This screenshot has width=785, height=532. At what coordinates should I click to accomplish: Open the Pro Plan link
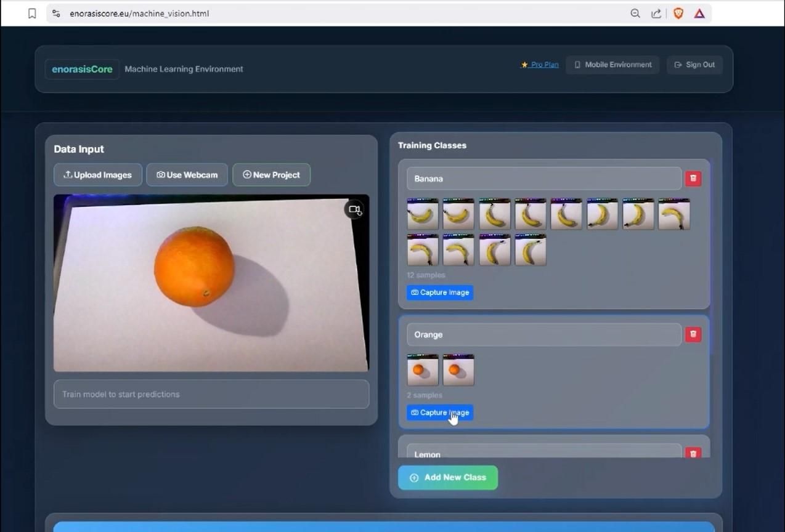(540, 65)
